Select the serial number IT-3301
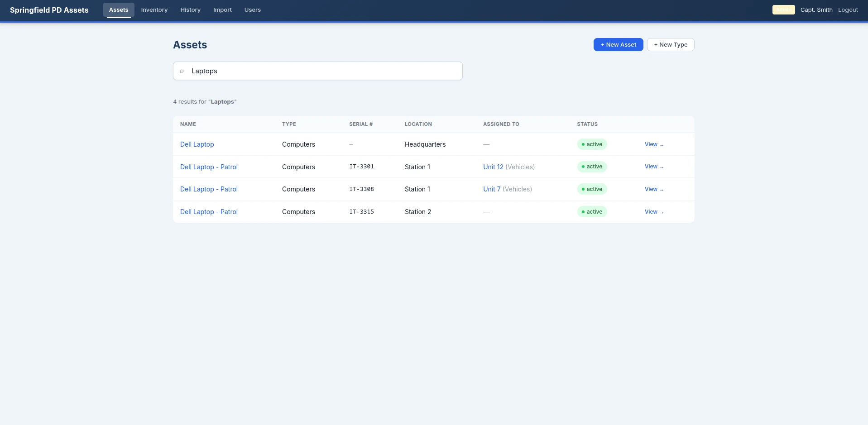This screenshot has width=868, height=425. (361, 167)
